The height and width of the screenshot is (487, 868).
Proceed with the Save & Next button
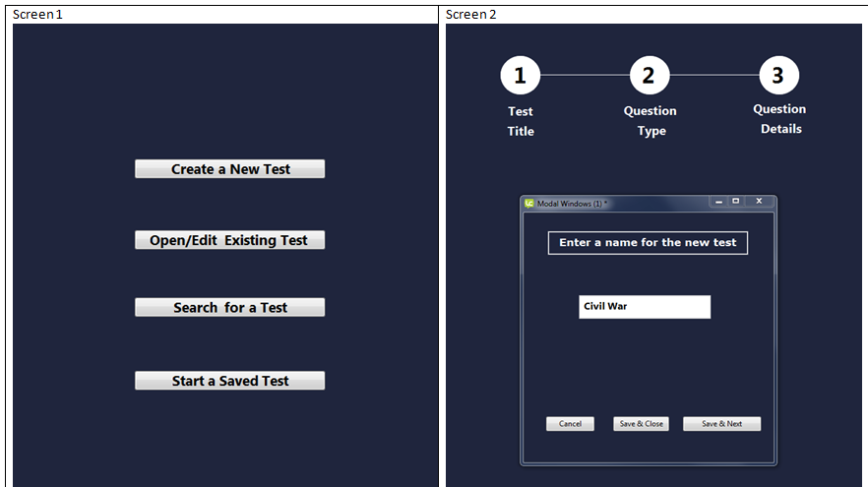pyautogui.click(x=721, y=424)
